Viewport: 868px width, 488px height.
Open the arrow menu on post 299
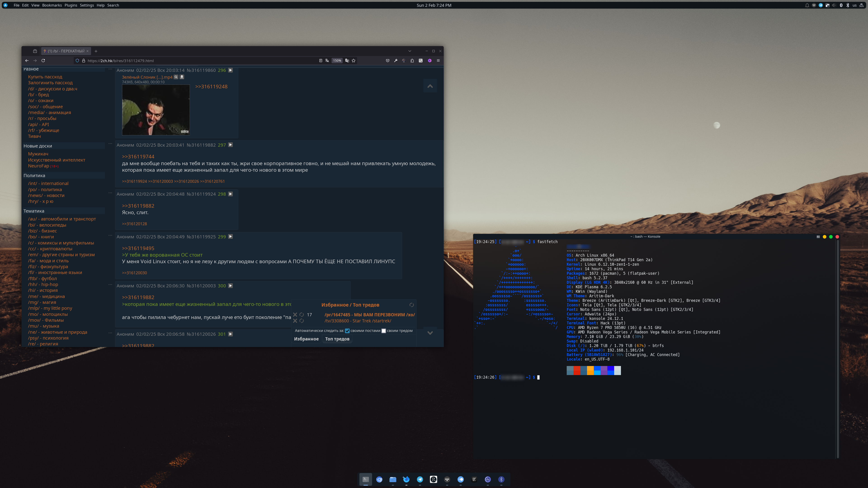click(231, 236)
